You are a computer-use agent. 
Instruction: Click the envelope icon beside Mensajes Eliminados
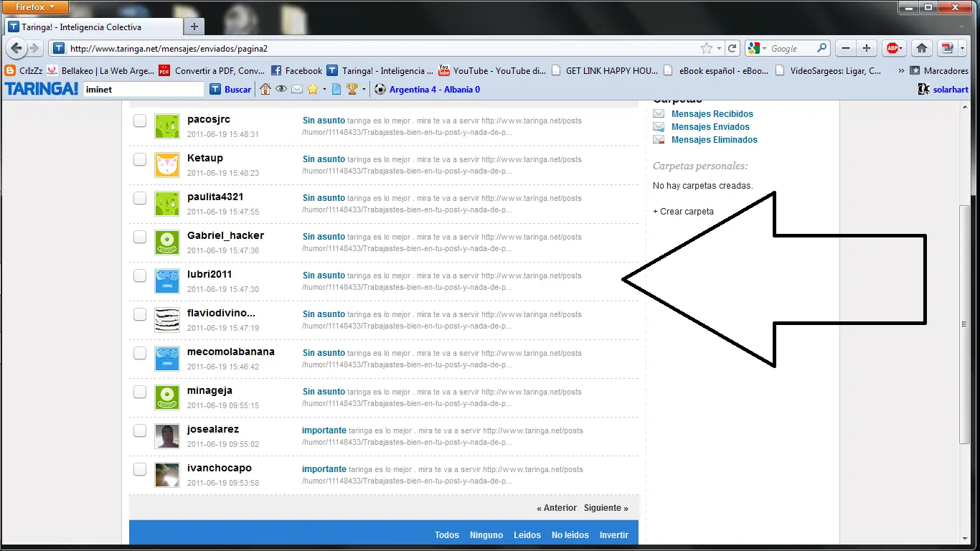659,139
